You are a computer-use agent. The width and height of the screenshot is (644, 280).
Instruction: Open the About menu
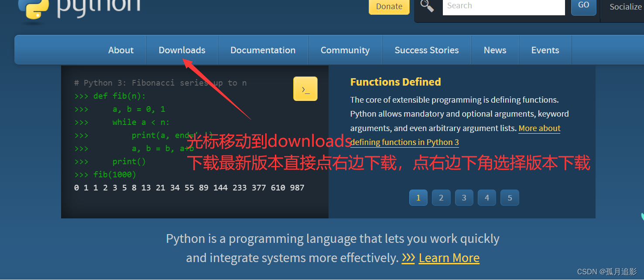tap(121, 50)
